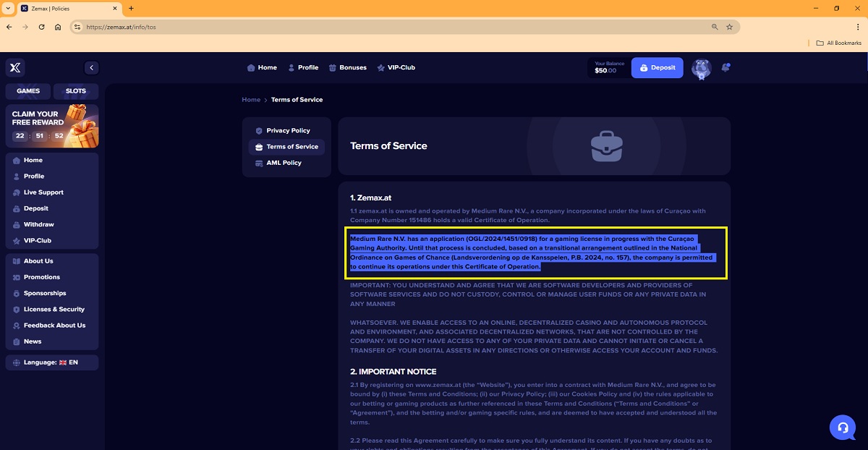This screenshot has width=868, height=450.
Task: Click the browser address bar
Action: click(391, 27)
